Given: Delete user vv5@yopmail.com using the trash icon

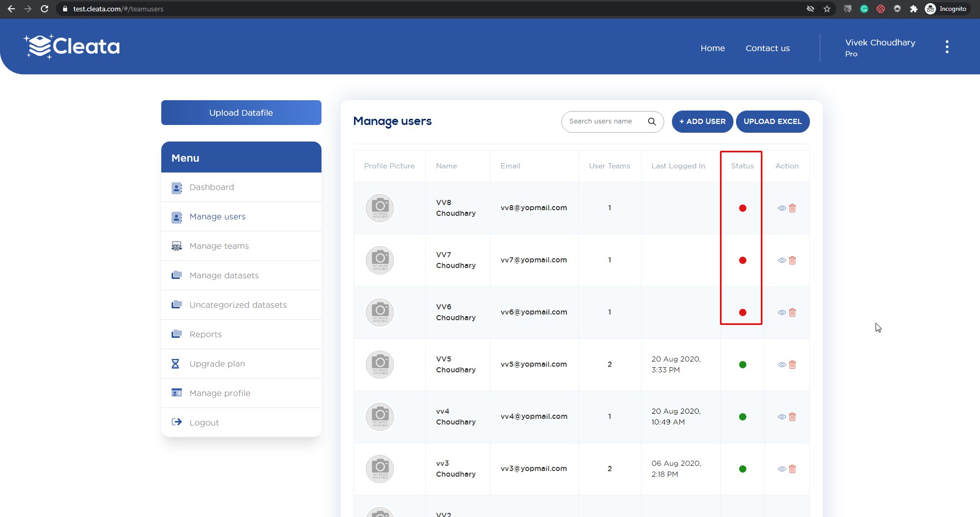Looking at the screenshot, I should point(792,365).
